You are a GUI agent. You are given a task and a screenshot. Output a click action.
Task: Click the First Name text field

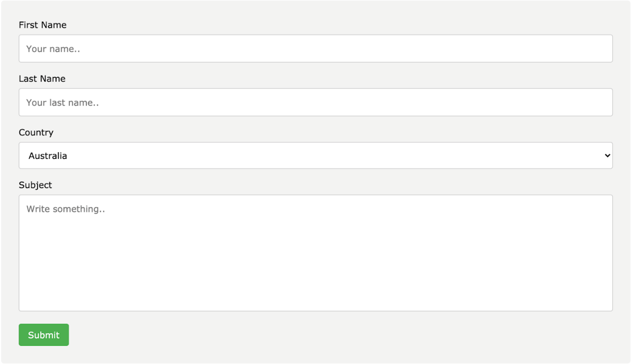coord(315,48)
